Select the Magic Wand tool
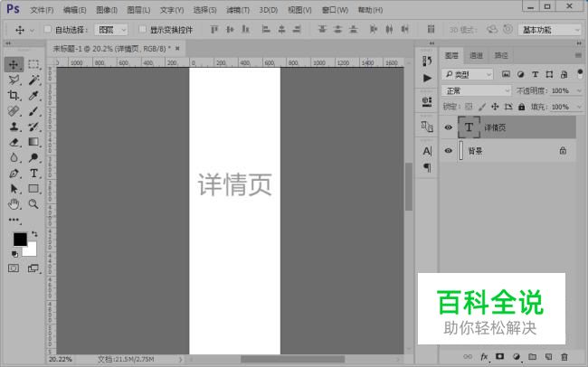The image size is (588, 367). tap(33, 80)
